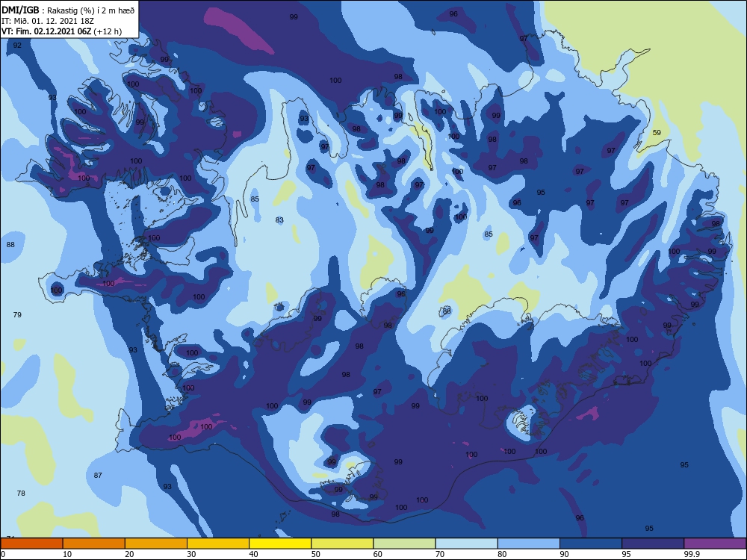Click the 'VT: Fim. 02.12.2021 06Z (+12 h)' line
Image resolution: width=747 pixels, height=560 pixels.
pos(61,31)
